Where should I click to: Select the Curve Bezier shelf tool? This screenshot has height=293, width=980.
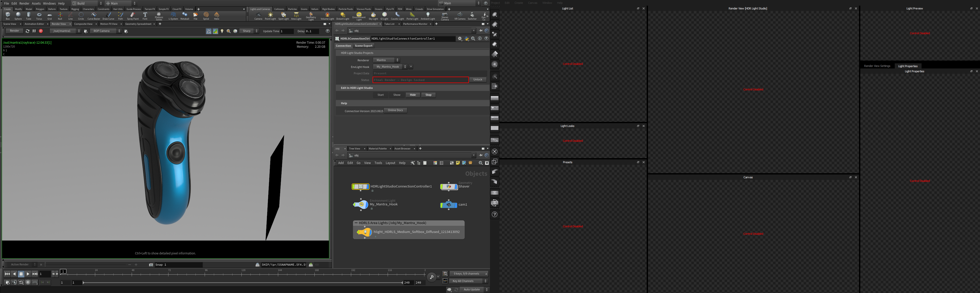pos(94,16)
